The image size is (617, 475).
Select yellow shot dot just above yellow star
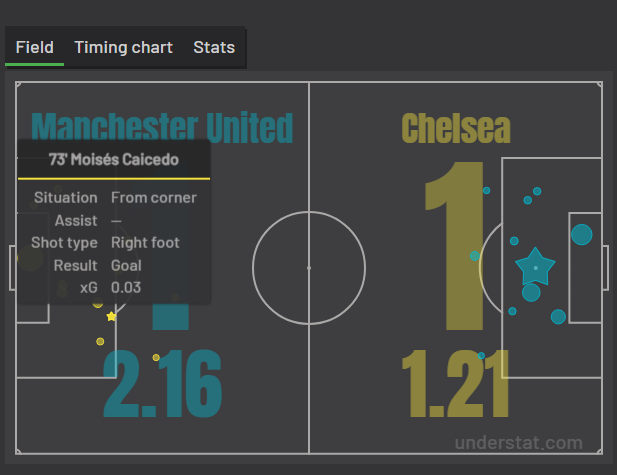[x=98, y=303]
